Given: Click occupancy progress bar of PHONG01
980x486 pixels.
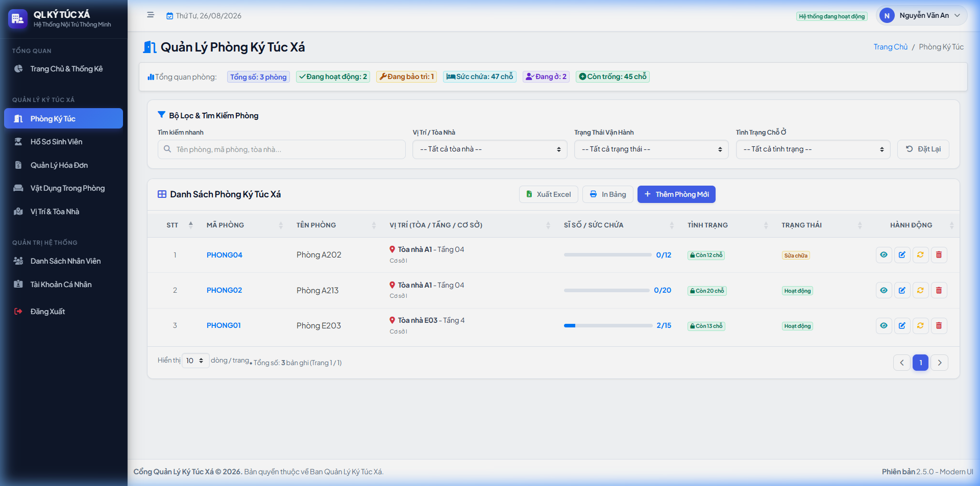Looking at the screenshot, I should click(608, 325).
